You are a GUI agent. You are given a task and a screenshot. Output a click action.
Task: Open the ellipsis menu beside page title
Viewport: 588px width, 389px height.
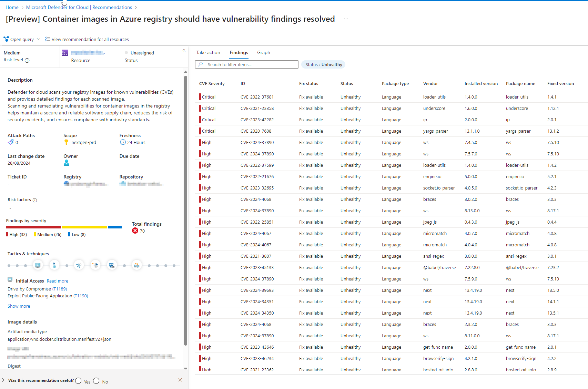[x=346, y=19]
